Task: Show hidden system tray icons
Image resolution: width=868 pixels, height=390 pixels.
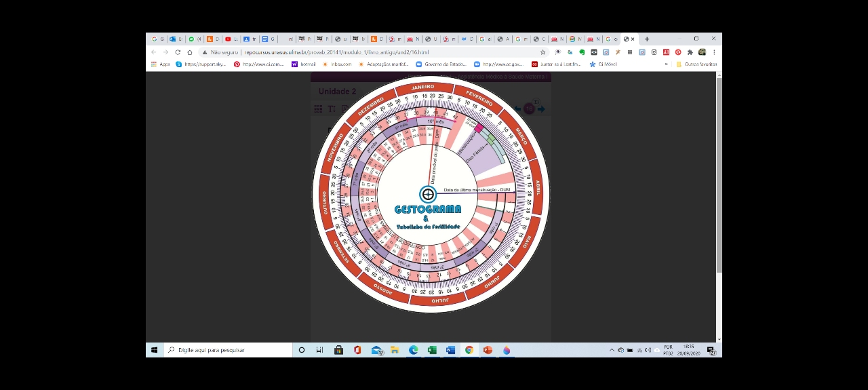Action: click(x=612, y=350)
